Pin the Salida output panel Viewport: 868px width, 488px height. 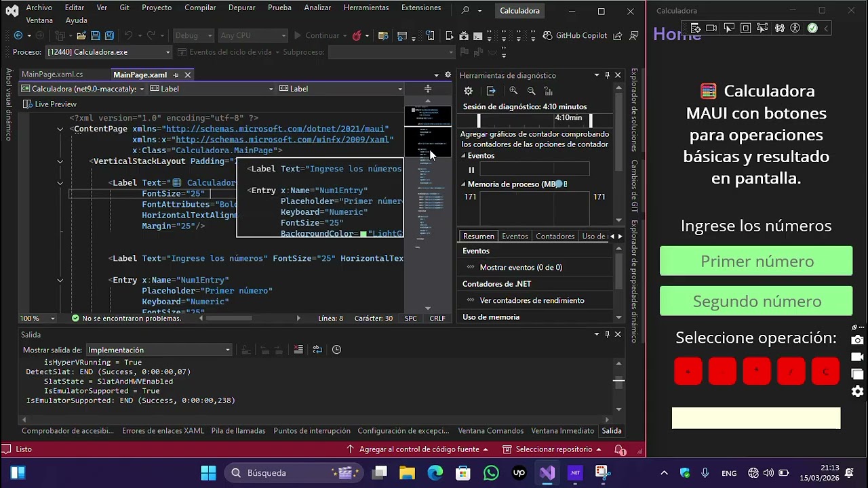tap(607, 334)
